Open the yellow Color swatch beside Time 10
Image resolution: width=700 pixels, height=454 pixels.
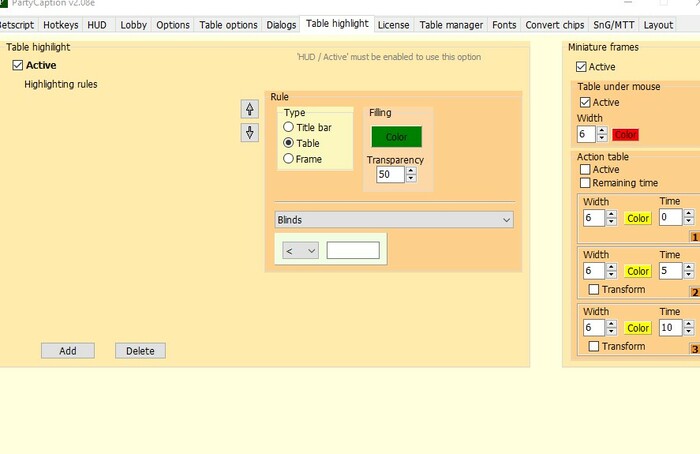(x=638, y=328)
